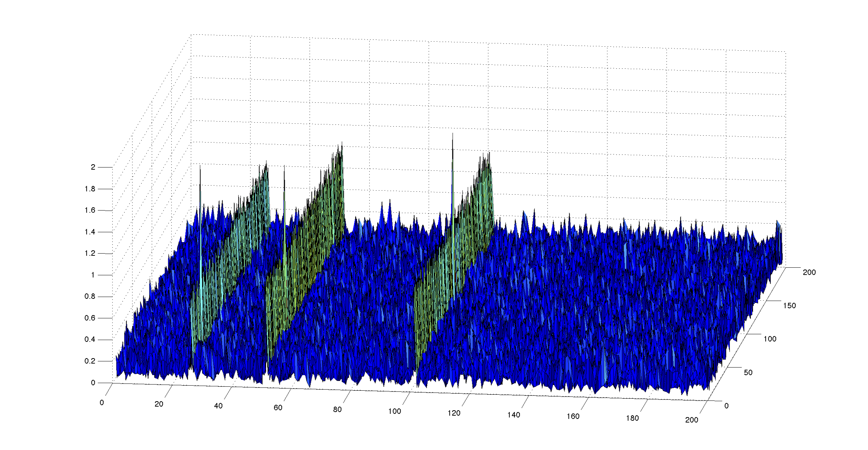Click vertical axis tick label 0.6
Viewport: 868px width, 450px height.
[x=90, y=318]
